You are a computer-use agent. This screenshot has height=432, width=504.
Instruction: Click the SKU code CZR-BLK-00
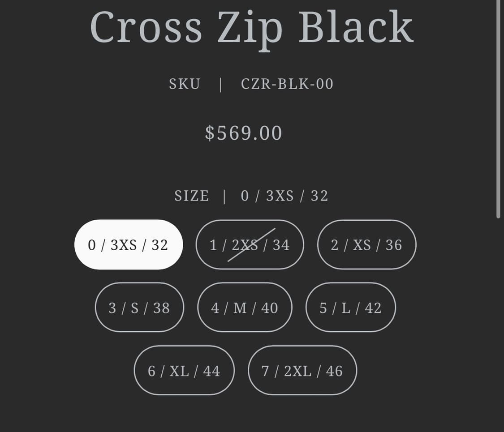click(287, 84)
